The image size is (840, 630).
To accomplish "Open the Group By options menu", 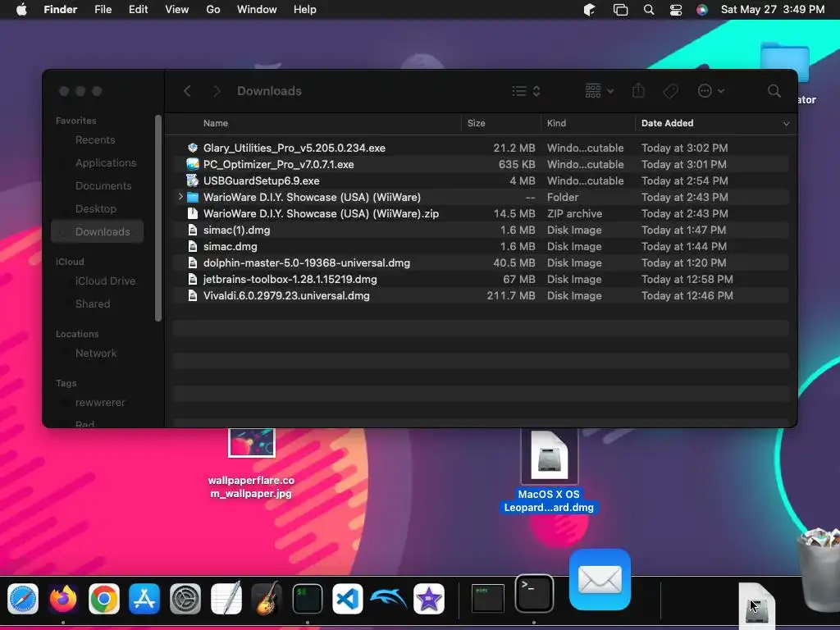I will pyautogui.click(x=599, y=91).
